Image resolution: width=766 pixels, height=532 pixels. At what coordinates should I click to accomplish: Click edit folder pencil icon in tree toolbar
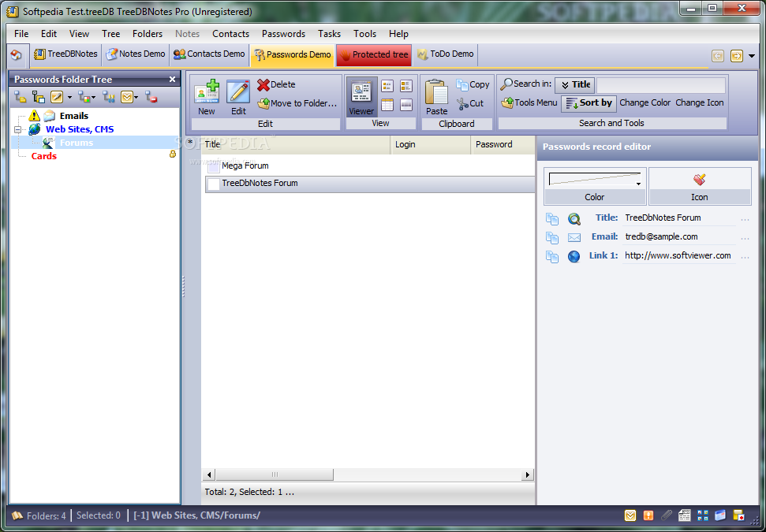tap(57, 97)
